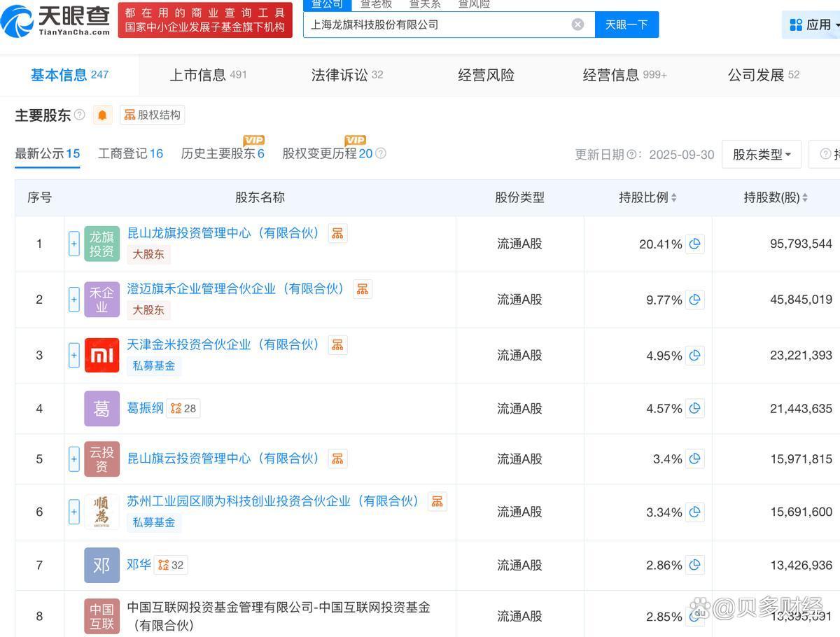Image resolution: width=840 pixels, height=637 pixels.
Task: Click the 私募基金 tag under 天津金米投资
Action: pos(154,365)
